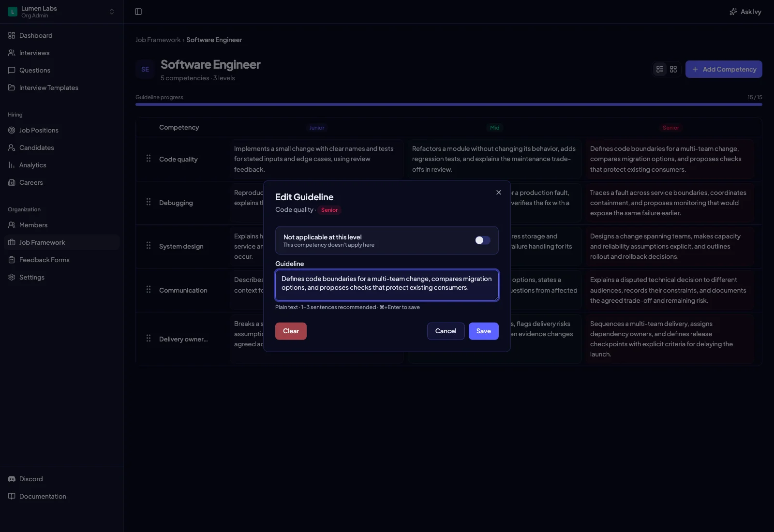Open Settings in the sidebar
774x532 pixels.
pyautogui.click(x=62, y=277)
